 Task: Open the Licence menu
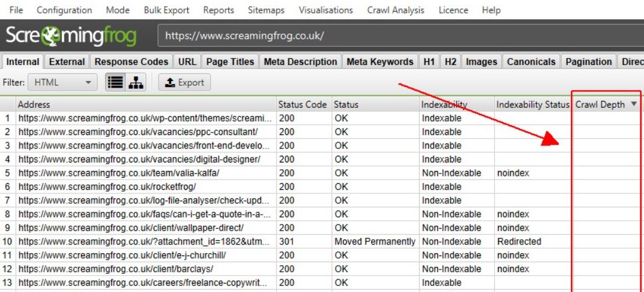pos(453,10)
